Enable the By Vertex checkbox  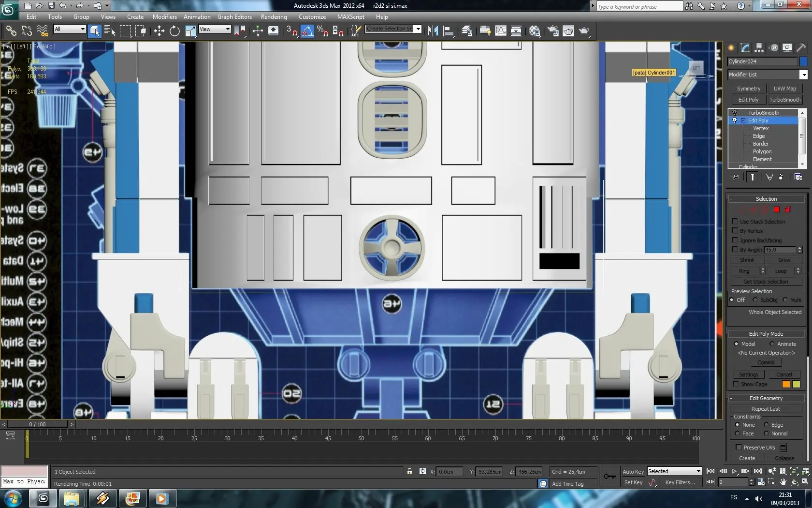[735, 231]
